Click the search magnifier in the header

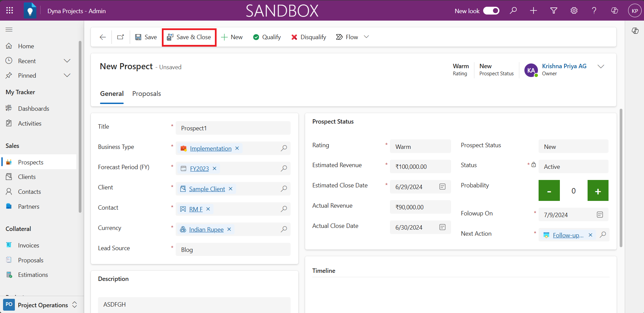(513, 10)
